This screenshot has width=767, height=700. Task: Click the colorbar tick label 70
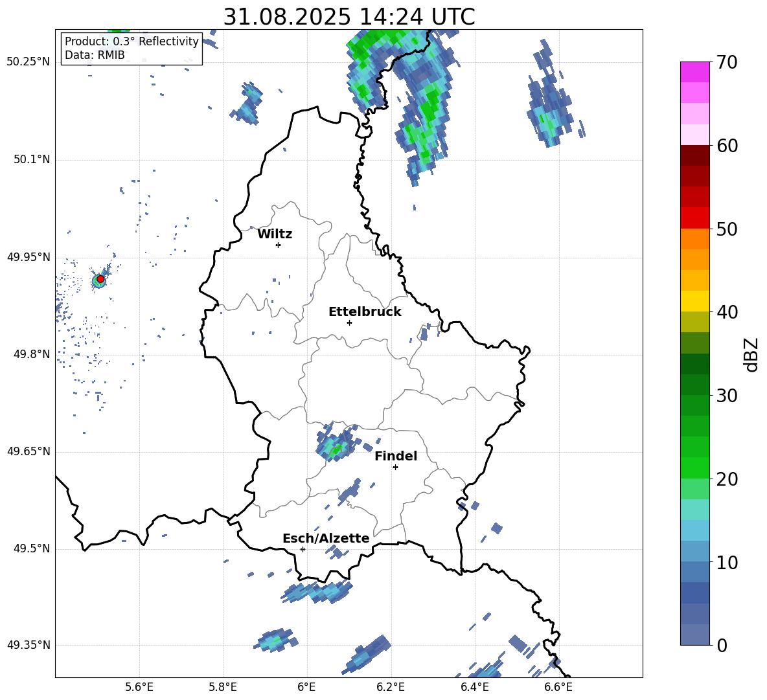coord(727,62)
